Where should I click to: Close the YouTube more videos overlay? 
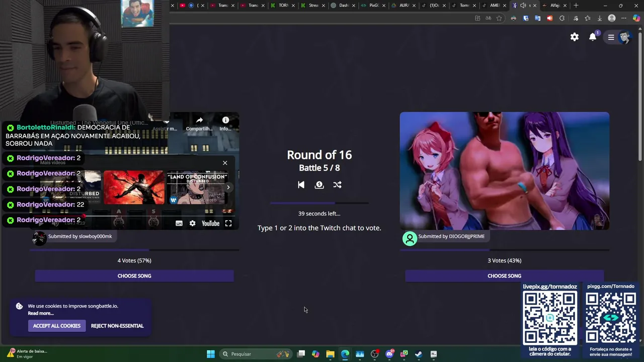[225, 163]
